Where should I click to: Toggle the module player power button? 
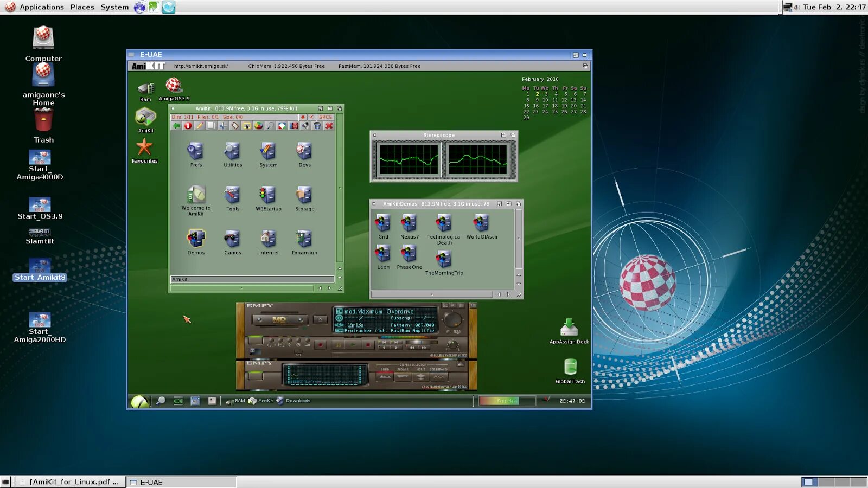[x=256, y=340]
